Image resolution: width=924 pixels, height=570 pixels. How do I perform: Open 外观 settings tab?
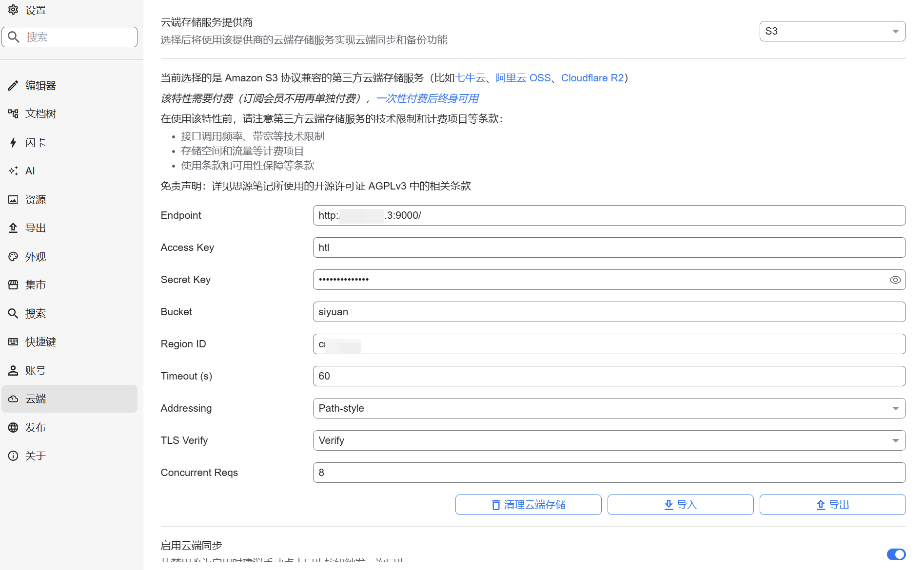(x=70, y=256)
